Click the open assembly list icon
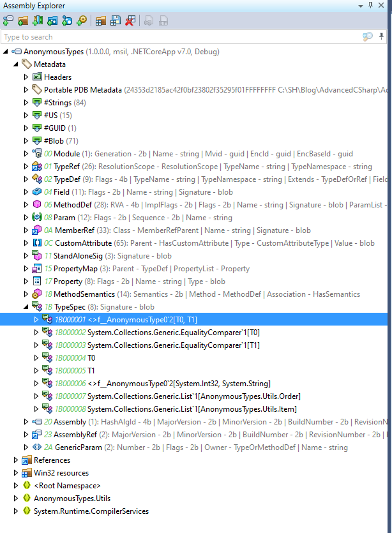392x533 pixels. [x=100, y=20]
